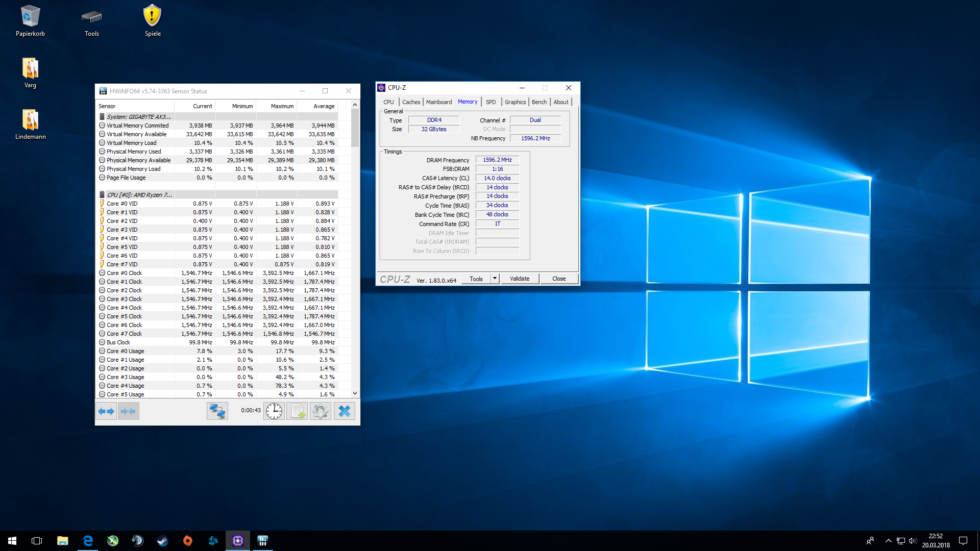Select the CPU [#0]: AMD Ryzen group header
This screenshot has width=980, height=551.
[139, 195]
